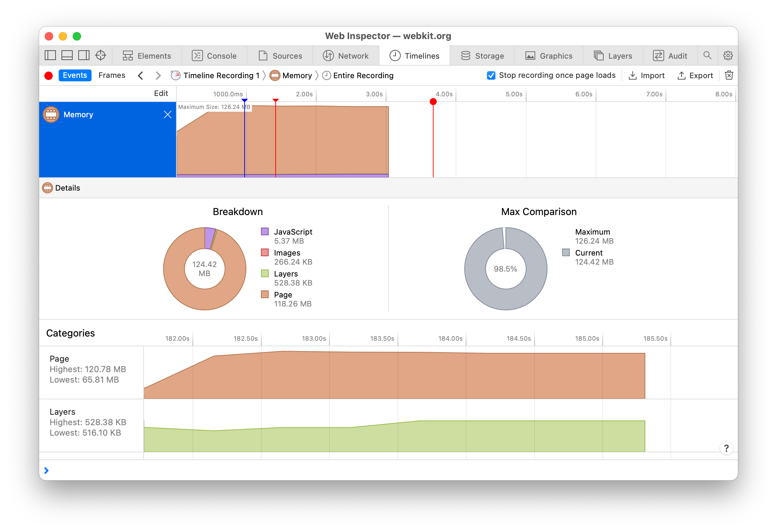Open the Memory breadcrumb selector
Screen dimensions: 777x532
(x=291, y=75)
